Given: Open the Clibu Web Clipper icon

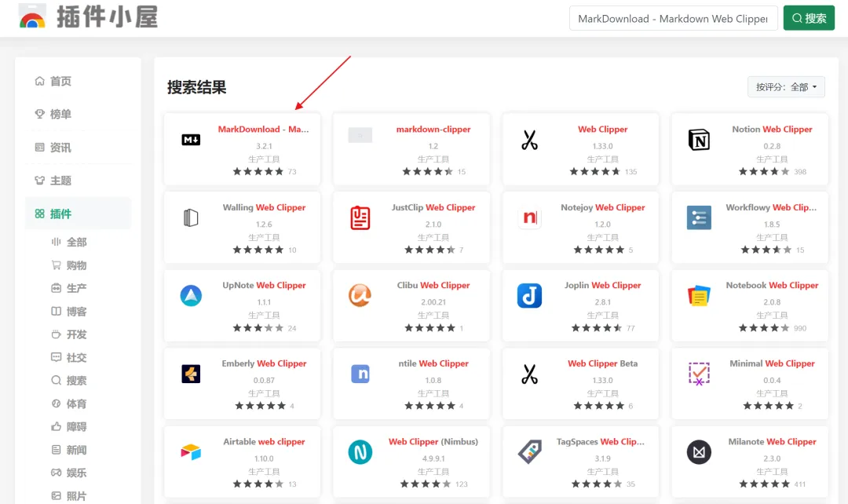Looking at the screenshot, I should click(360, 296).
